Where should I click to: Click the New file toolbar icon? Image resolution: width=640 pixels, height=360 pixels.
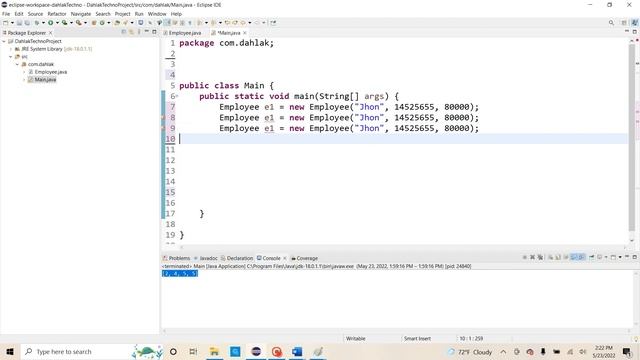(x=5, y=23)
